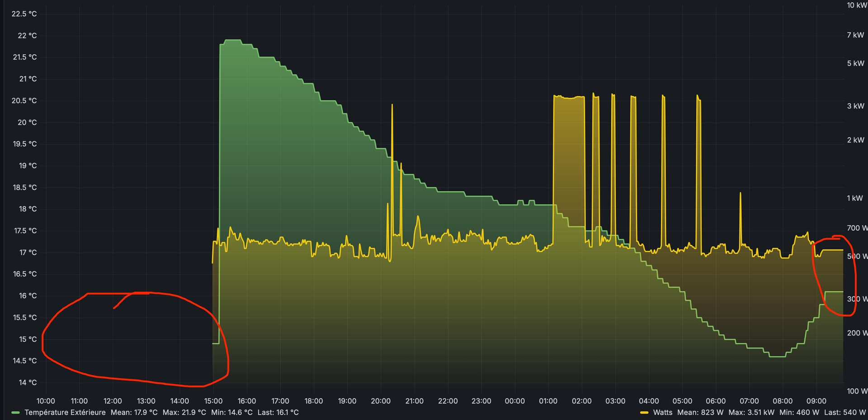Click the 'Max: 3.51 kW' legend value

click(x=751, y=412)
